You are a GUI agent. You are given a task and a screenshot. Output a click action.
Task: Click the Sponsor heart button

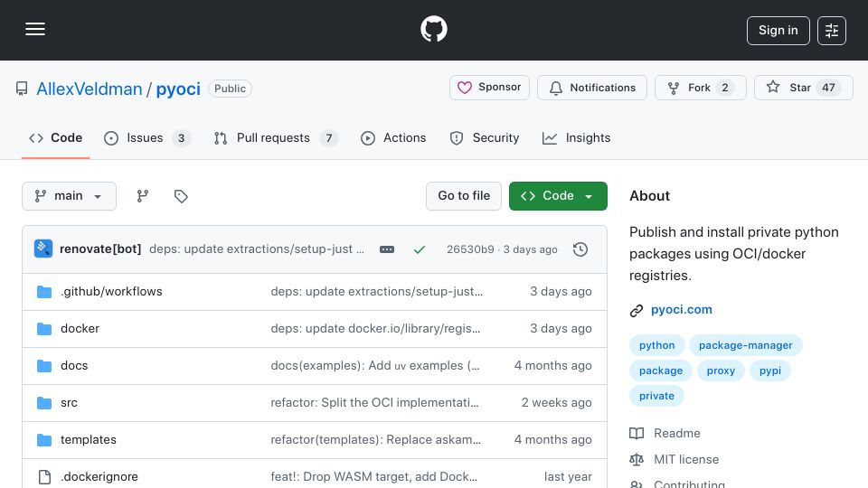pyautogui.click(x=489, y=88)
